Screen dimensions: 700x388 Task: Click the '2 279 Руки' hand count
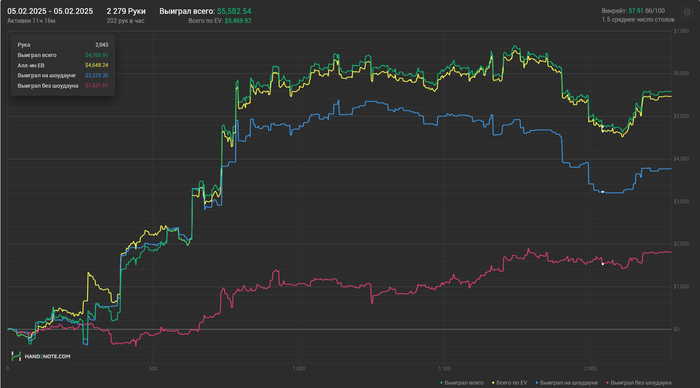(x=126, y=11)
